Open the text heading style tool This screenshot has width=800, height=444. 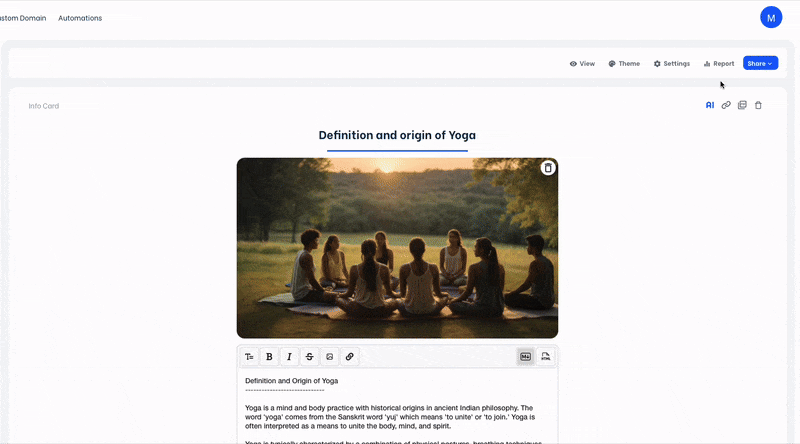[249, 357]
